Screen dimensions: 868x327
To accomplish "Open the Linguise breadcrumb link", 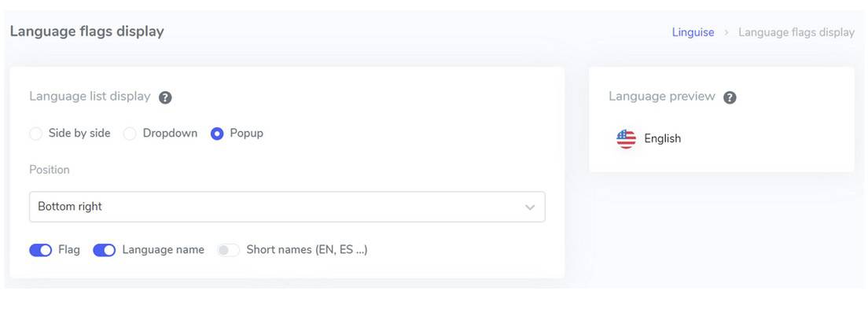I will pyautogui.click(x=693, y=32).
